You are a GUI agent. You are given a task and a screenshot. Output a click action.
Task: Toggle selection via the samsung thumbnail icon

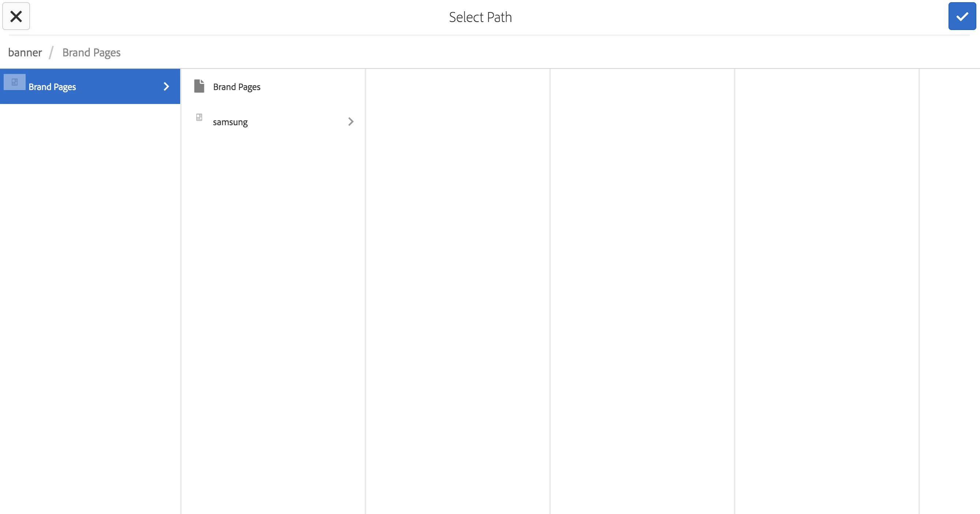coord(199,117)
